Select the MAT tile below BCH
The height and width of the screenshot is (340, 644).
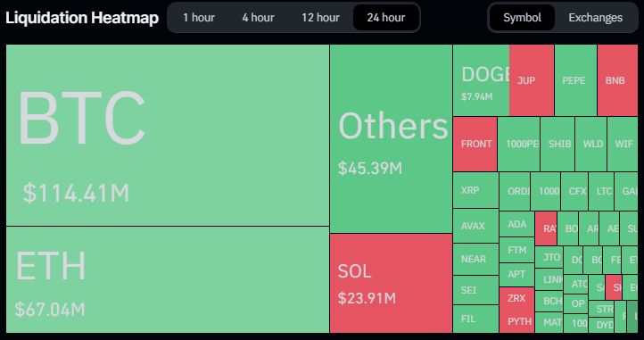tap(549, 322)
